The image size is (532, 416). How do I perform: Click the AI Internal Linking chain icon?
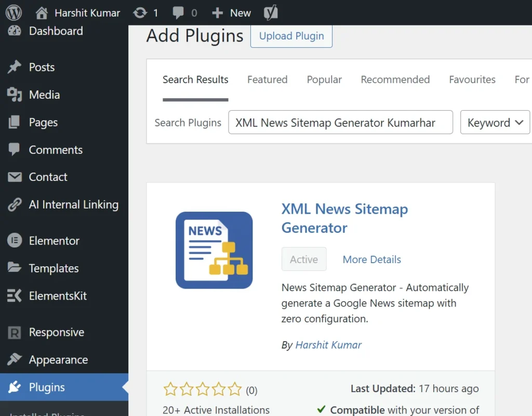point(15,205)
